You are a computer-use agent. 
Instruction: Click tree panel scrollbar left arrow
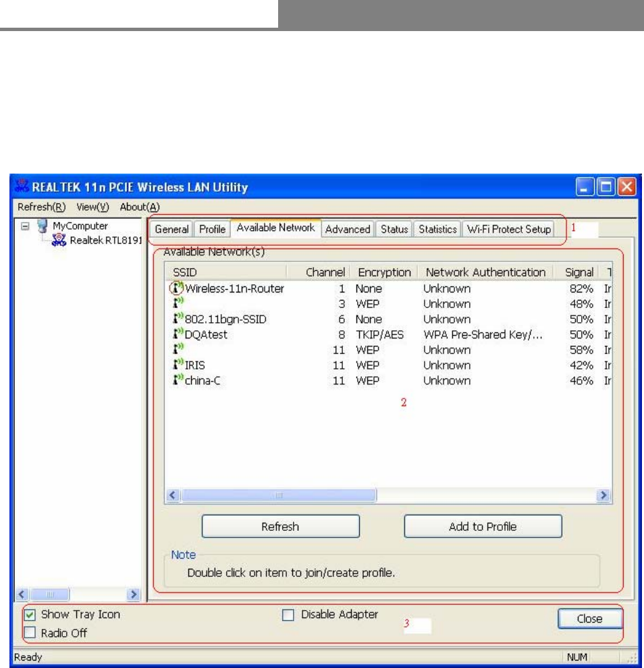point(22,594)
